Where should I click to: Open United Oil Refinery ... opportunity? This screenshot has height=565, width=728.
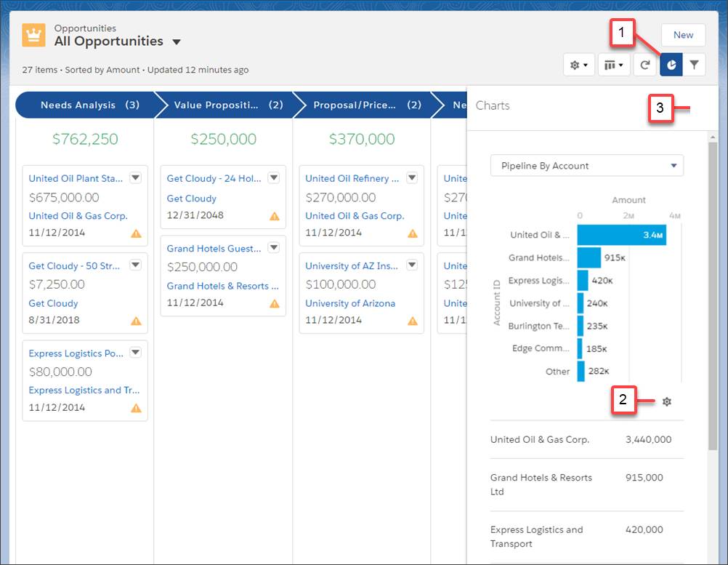352,178
